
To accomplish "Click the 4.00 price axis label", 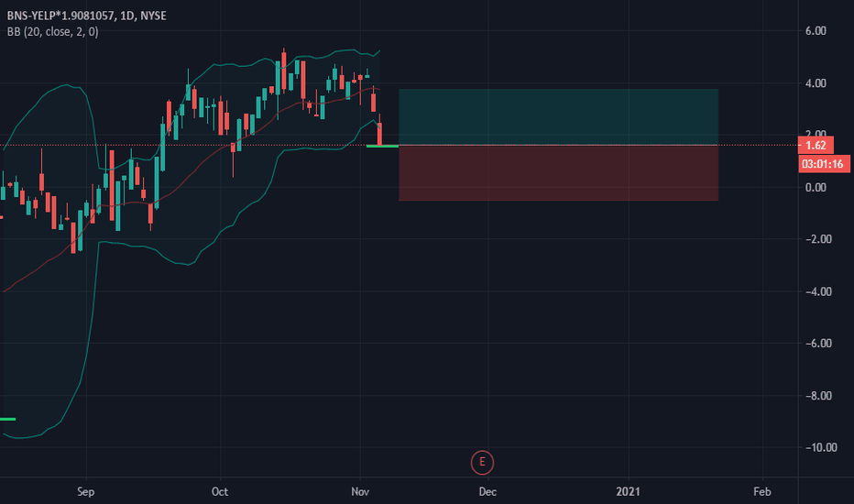I will (x=816, y=83).
